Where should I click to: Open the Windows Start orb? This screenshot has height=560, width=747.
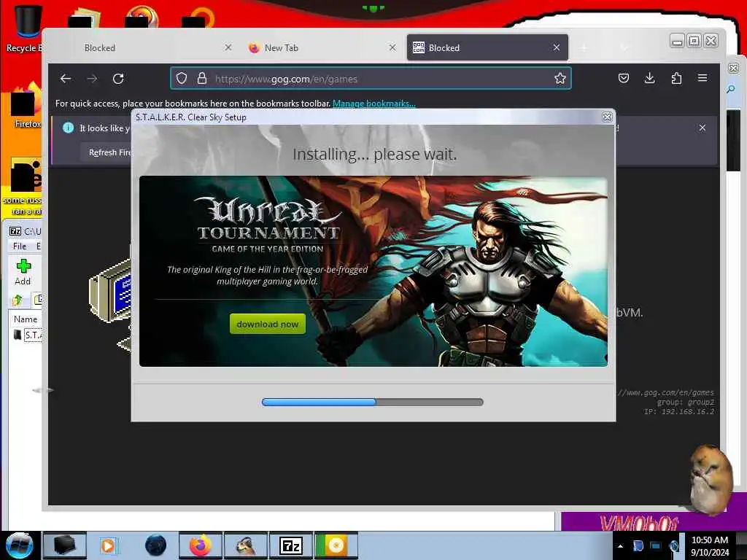click(x=19, y=545)
